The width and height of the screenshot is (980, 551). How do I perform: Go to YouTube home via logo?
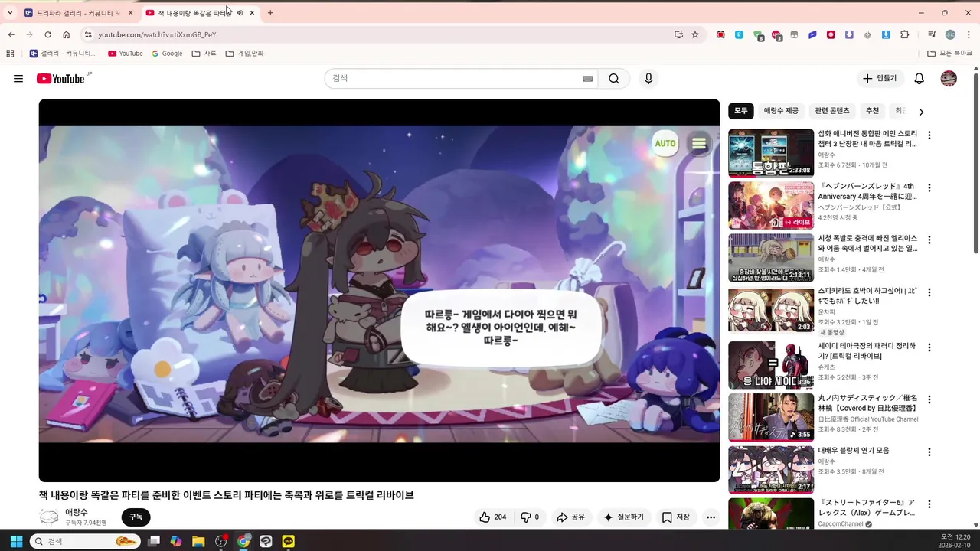[x=60, y=79]
